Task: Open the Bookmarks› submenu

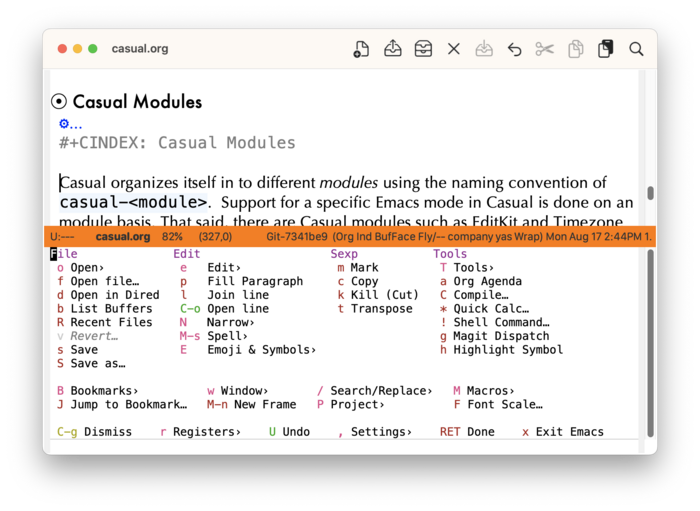Action: coord(97,391)
